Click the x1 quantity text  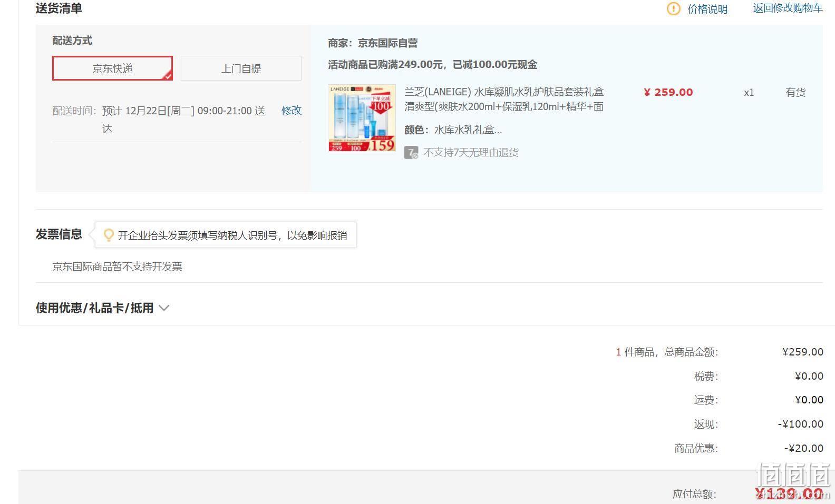[x=749, y=93]
